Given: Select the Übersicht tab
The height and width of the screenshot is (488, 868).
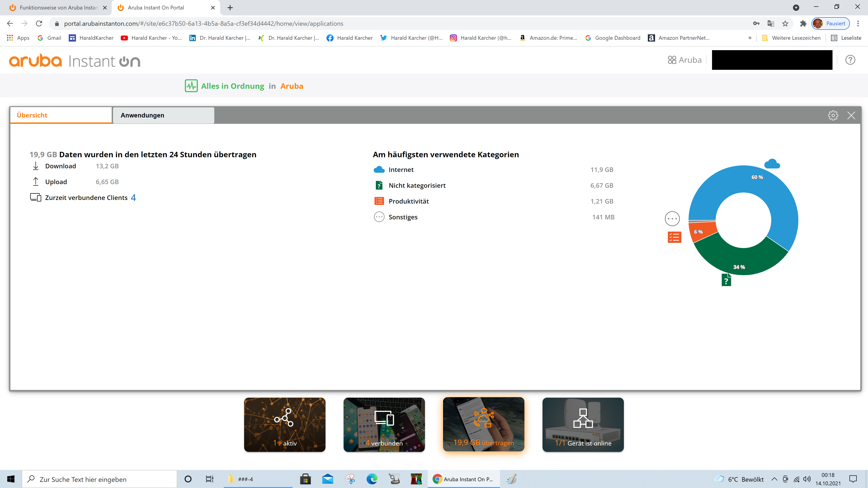Looking at the screenshot, I should (61, 115).
